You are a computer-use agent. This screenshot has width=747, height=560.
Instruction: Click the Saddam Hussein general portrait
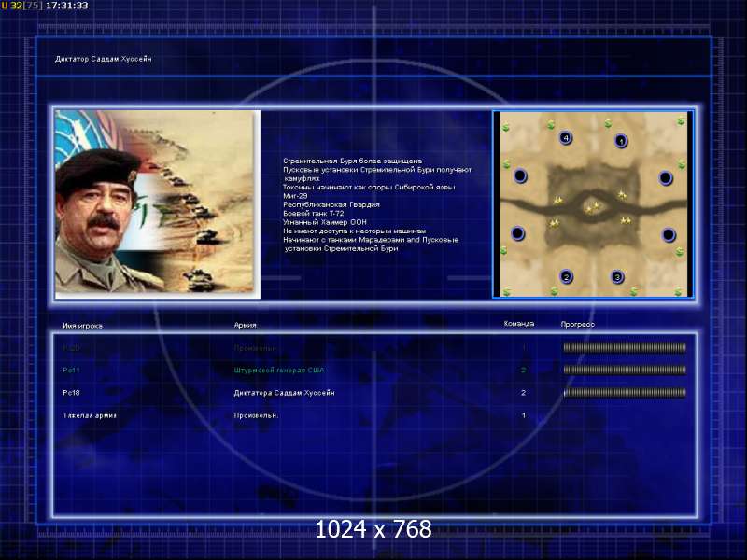point(158,204)
